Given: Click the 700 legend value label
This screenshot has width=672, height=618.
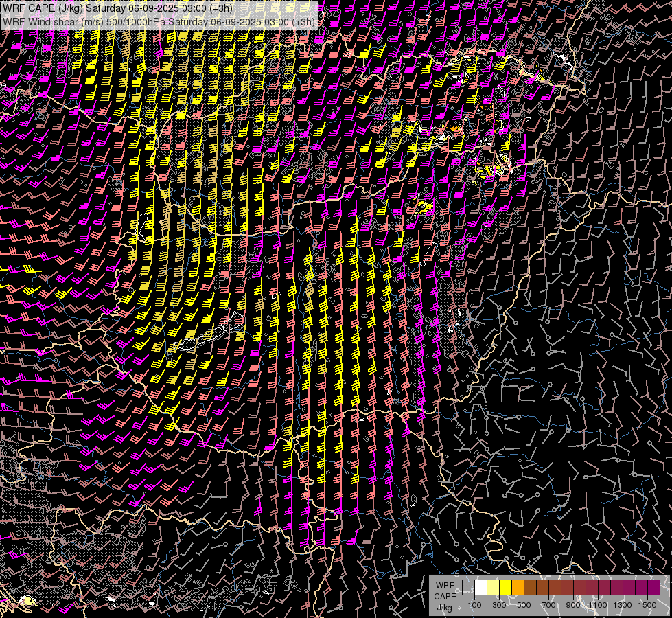Looking at the screenshot, I should point(548,605).
